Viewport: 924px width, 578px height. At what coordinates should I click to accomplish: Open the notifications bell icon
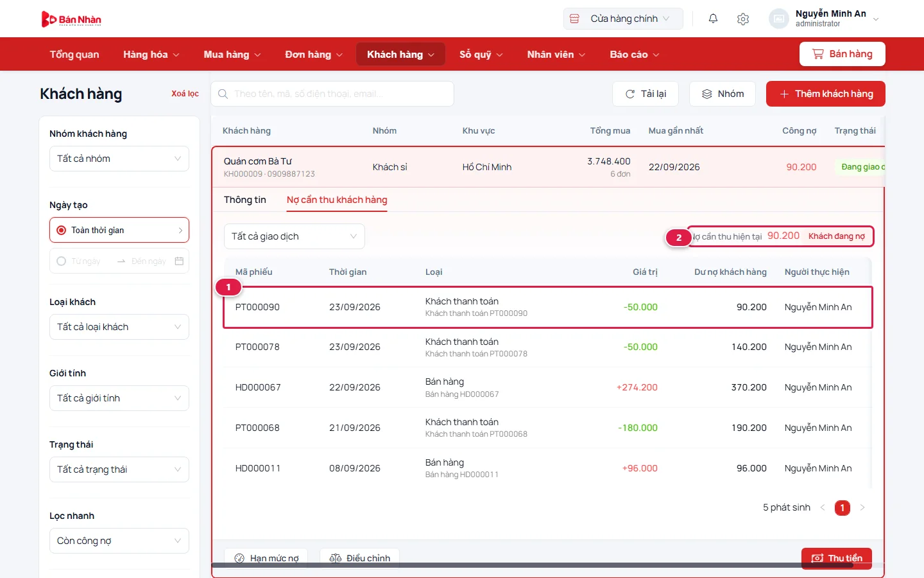click(x=713, y=19)
